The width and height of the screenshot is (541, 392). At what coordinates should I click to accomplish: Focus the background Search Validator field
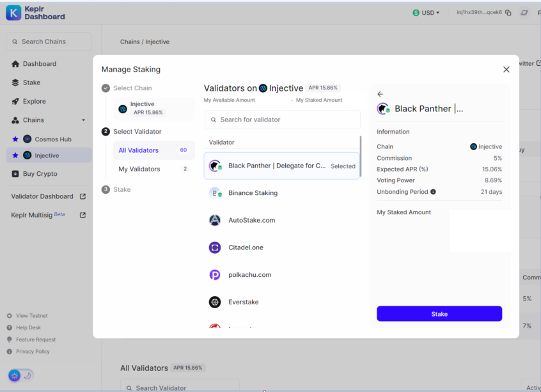coord(180,387)
